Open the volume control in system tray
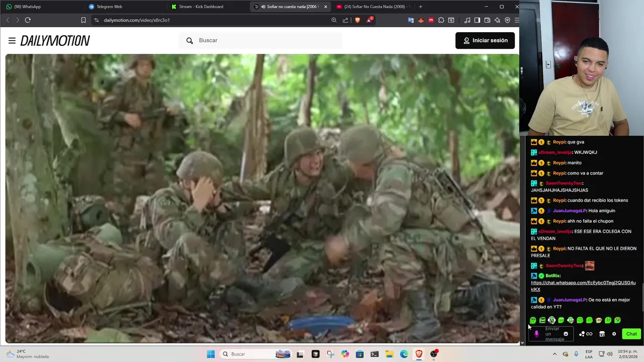644x362 pixels. tap(610, 354)
